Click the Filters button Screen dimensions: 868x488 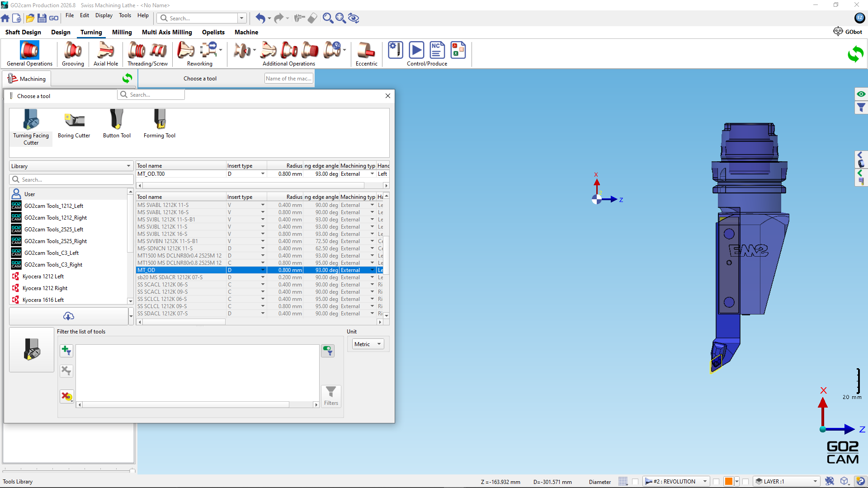(x=331, y=396)
